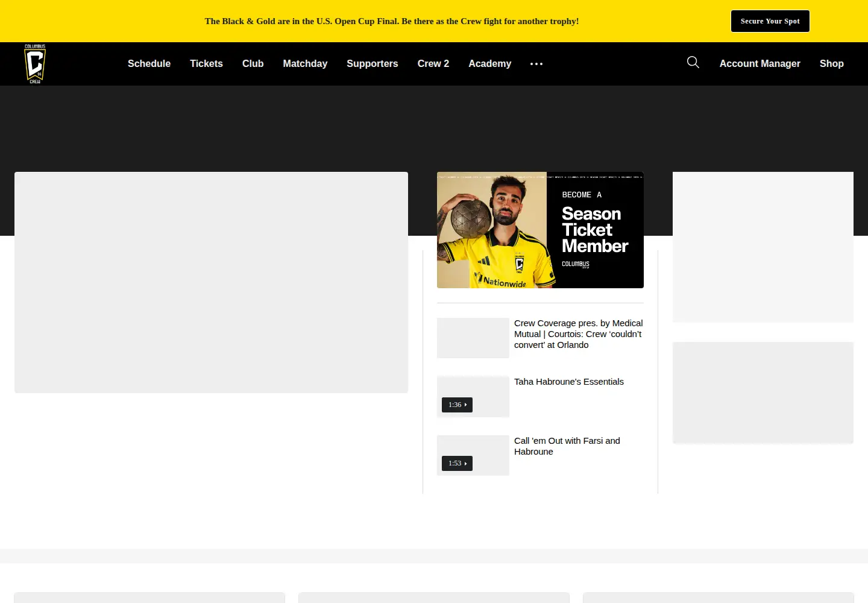Open the Schedule menu
Viewport: 868px width, 603px height.
149,63
